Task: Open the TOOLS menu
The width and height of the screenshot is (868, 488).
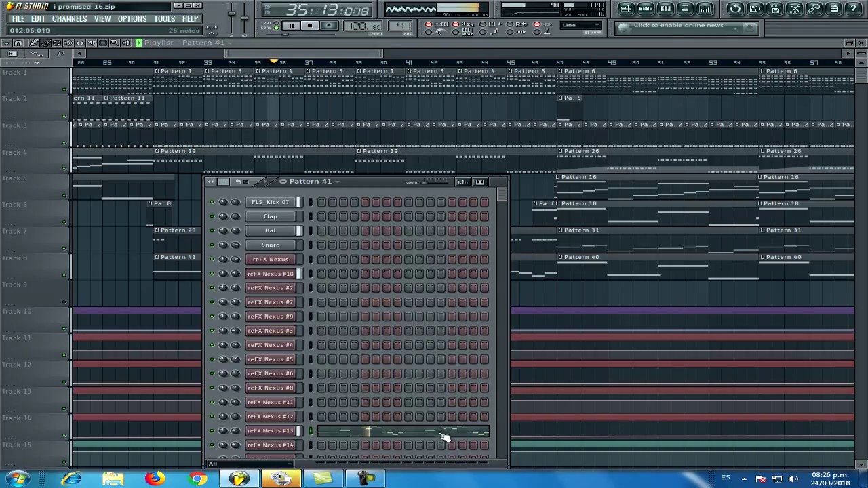Action: pyautogui.click(x=164, y=19)
